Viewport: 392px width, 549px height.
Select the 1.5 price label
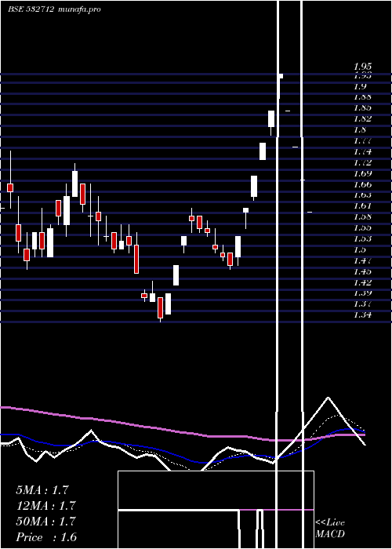(360, 249)
